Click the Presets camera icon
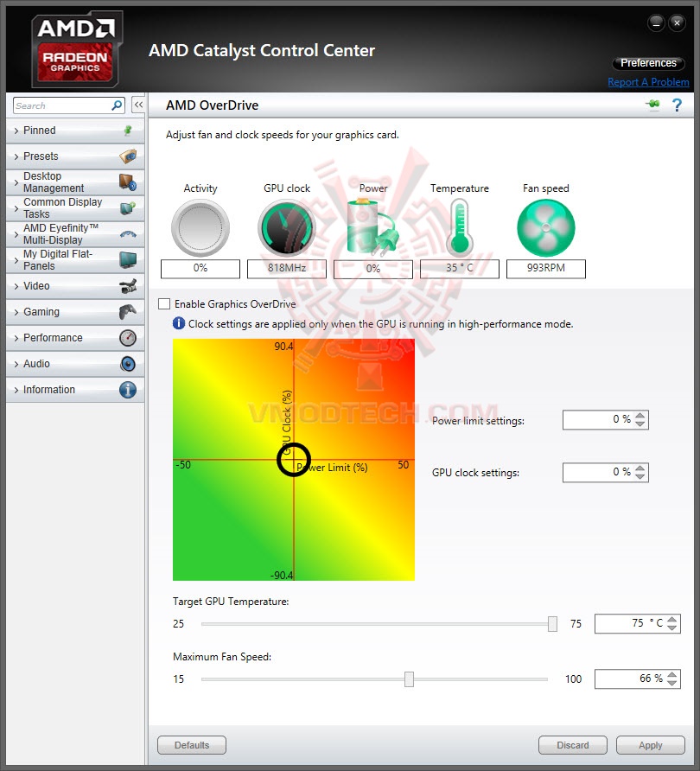Screen dimensions: 700x771 [128, 156]
